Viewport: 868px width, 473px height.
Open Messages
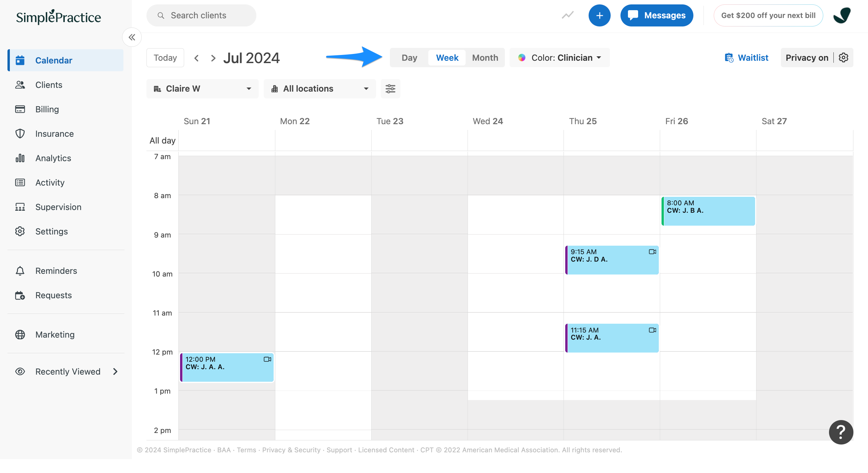point(657,15)
